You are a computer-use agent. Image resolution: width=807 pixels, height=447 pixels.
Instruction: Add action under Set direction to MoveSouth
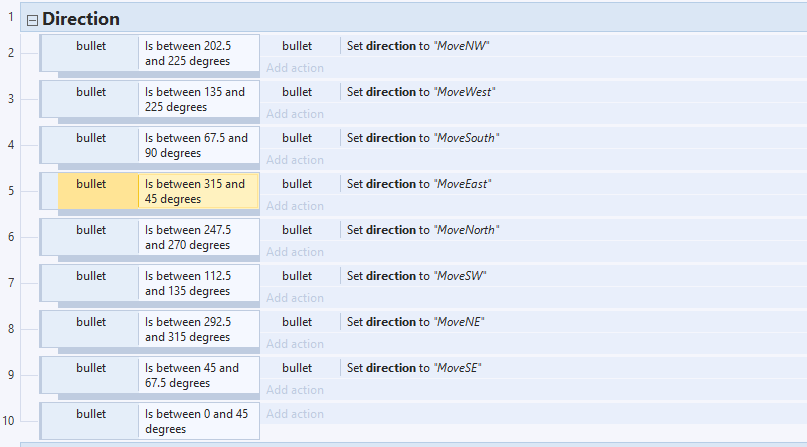(x=295, y=160)
